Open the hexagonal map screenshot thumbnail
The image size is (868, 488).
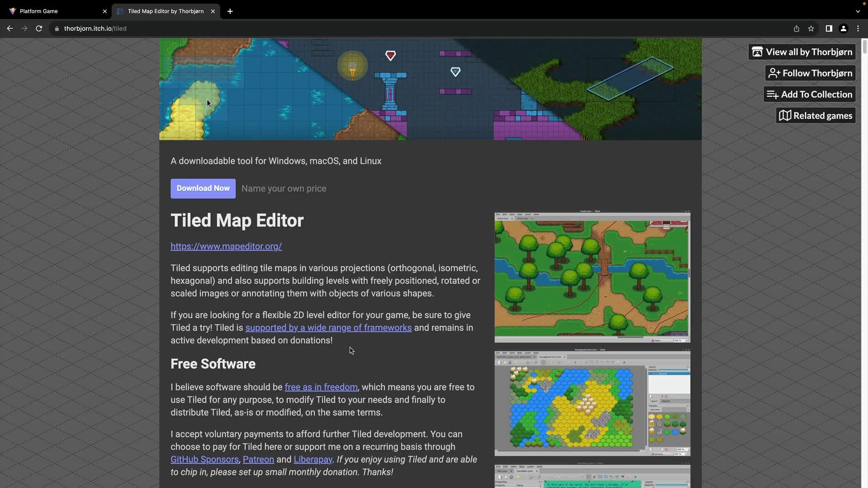click(x=592, y=403)
